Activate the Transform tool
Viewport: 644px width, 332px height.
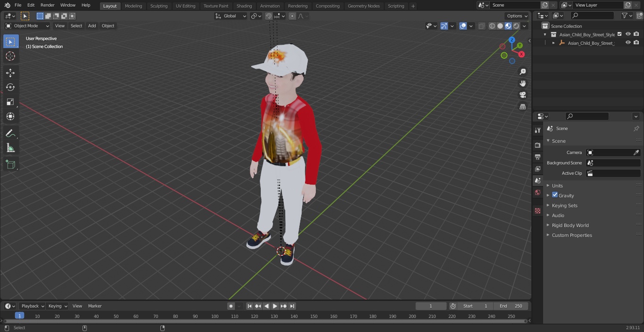tap(10, 116)
